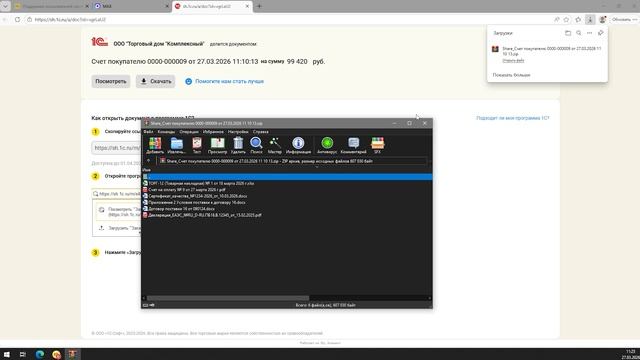This screenshot has width=640, height=360.
Task: Open the Настройки menu in WinRAR
Action: pyautogui.click(x=238, y=132)
